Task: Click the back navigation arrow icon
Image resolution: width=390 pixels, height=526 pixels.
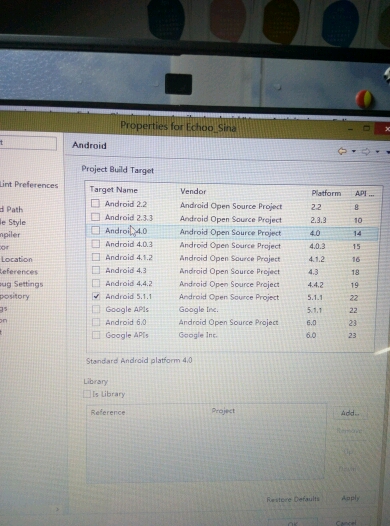Action: [342, 151]
